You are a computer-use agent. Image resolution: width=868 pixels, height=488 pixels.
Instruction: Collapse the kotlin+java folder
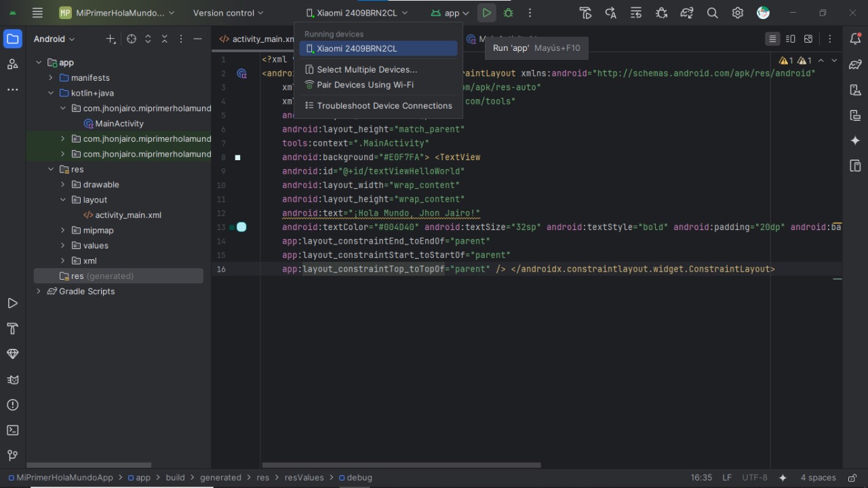pyautogui.click(x=51, y=93)
